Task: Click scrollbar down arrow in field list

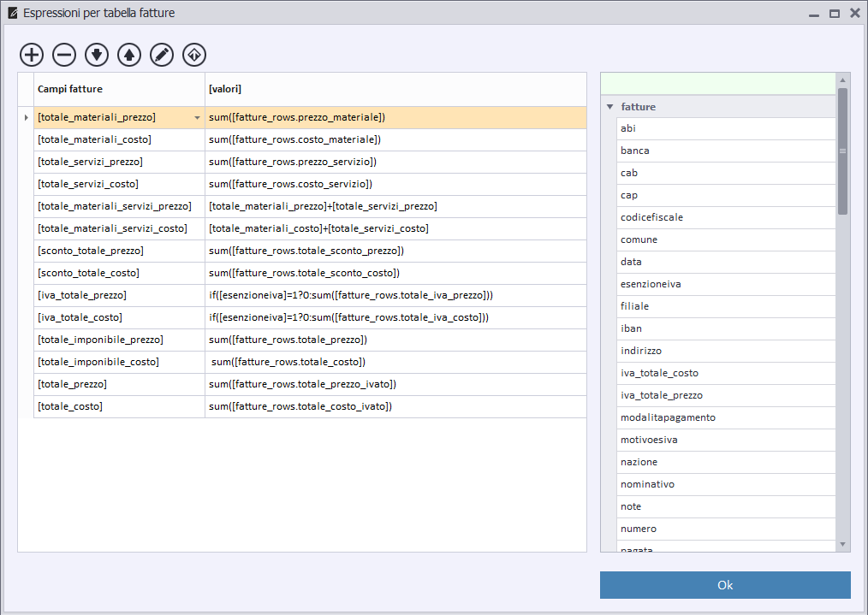Action: [842, 544]
